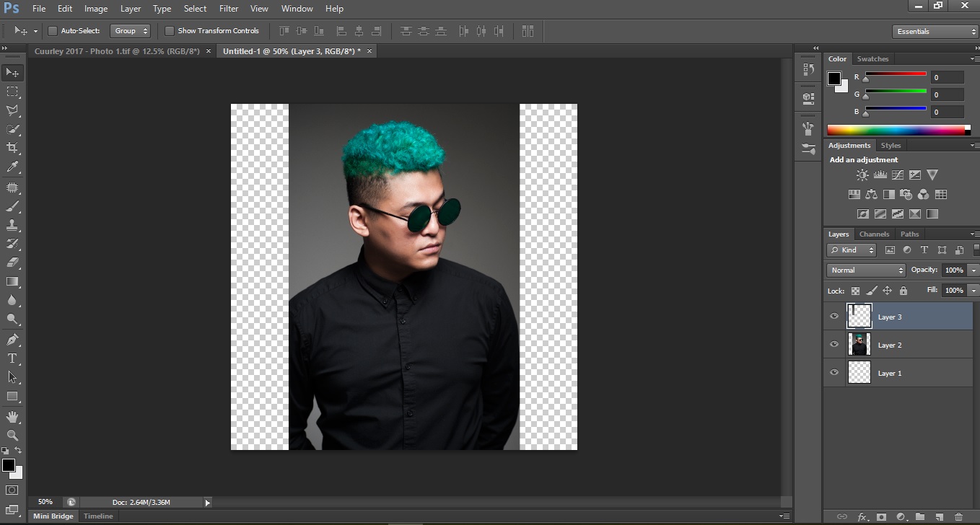
Task: Toggle lock all
Action: [x=904, y=291]
